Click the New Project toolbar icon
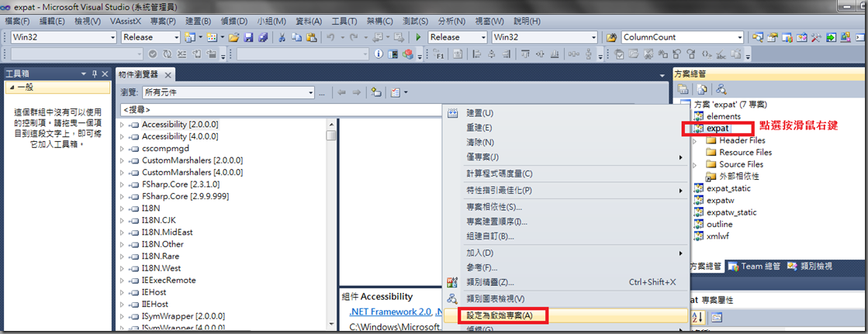868x334 pixels. (x=190, y=38)
